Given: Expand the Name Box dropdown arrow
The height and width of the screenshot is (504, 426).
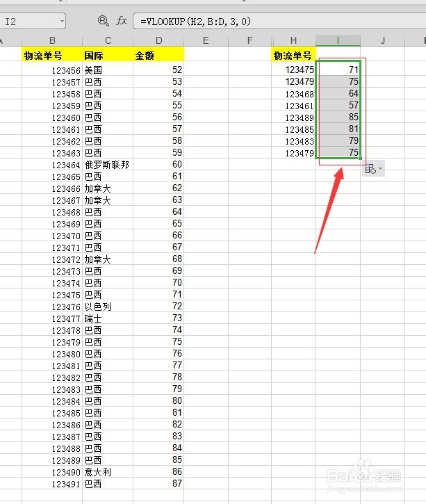Looking at the screenshot, I should pyautogui.click(x=62, y=22).
